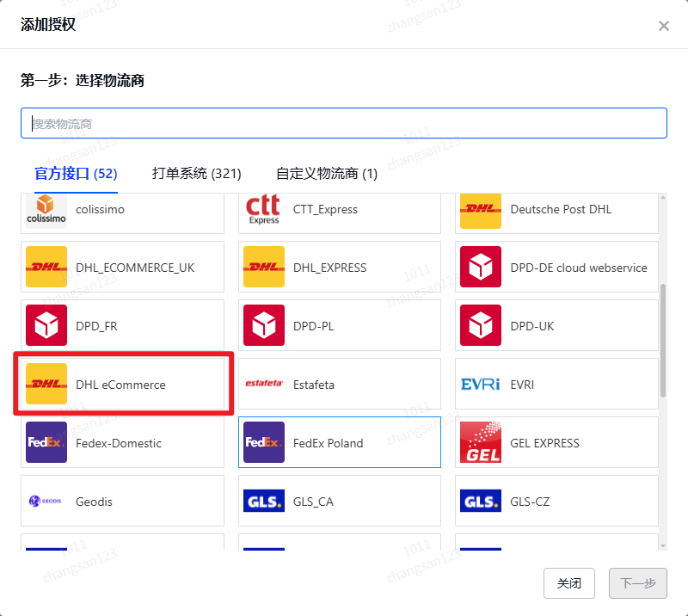Viewport: 688px width, 616px height.
Task: Close the 添加授权 dialog with X
Action: pyautogui.click(x=664, y=26)
